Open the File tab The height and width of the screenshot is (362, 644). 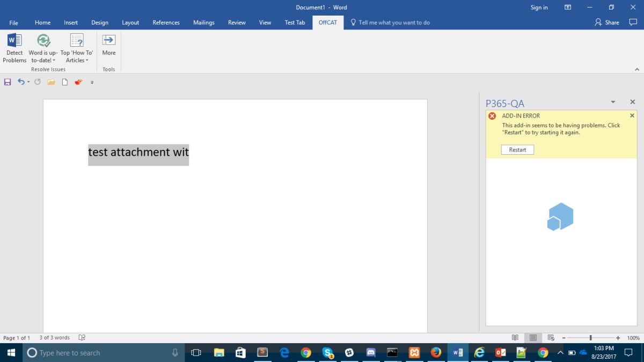[x=14, y=23]
